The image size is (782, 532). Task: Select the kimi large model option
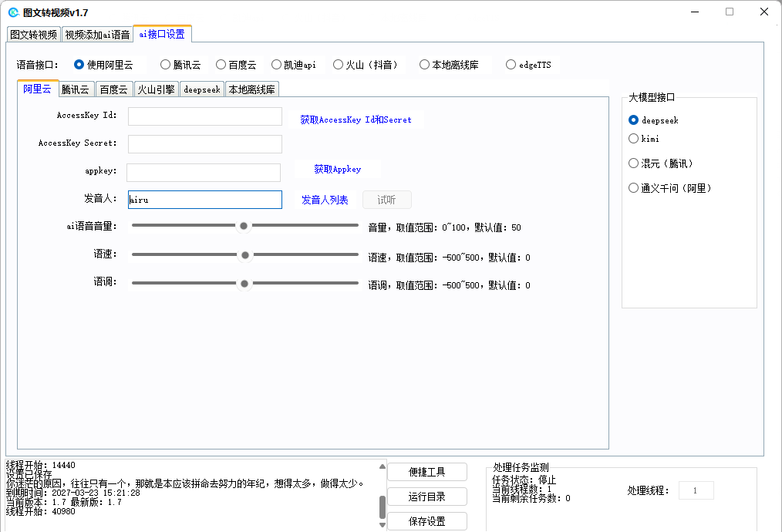coord(634,139)
